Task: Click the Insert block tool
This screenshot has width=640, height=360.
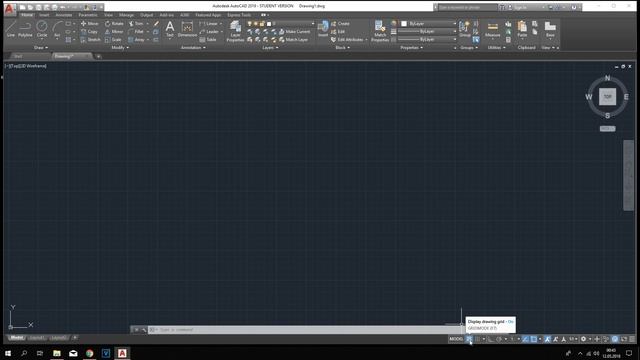Action: pyautogui.click(x=323, y=29)
